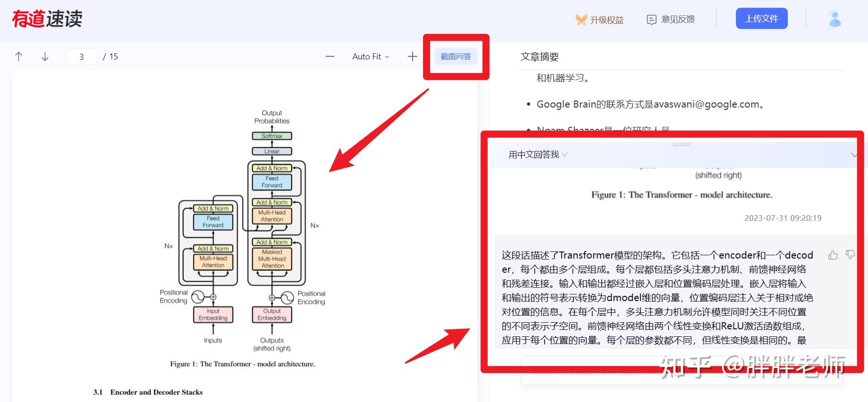868x402 pixels.
Task: Click the total page count / 15
Action: coord(110,57)
